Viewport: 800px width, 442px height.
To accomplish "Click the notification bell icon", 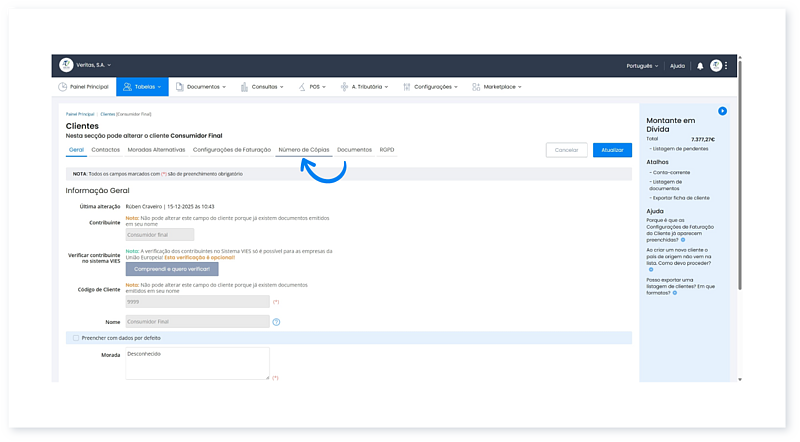I will pos(700,66).
